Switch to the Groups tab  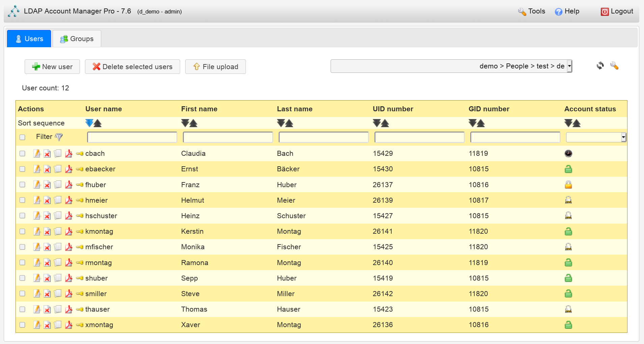[x=77, y=39]
